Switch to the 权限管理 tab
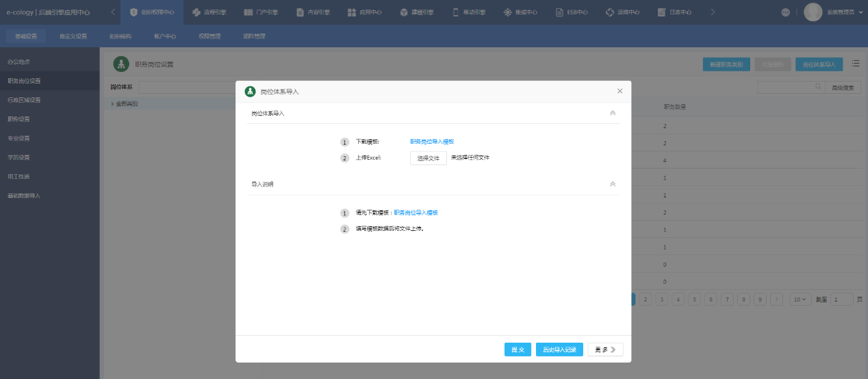Screen dimensions: 868x379 point(209,36)
